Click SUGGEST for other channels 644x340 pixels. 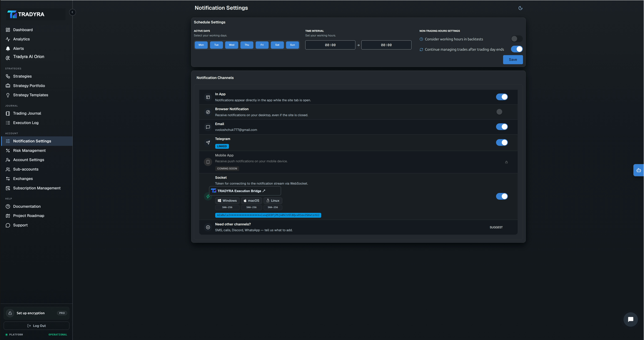point(496,227)
